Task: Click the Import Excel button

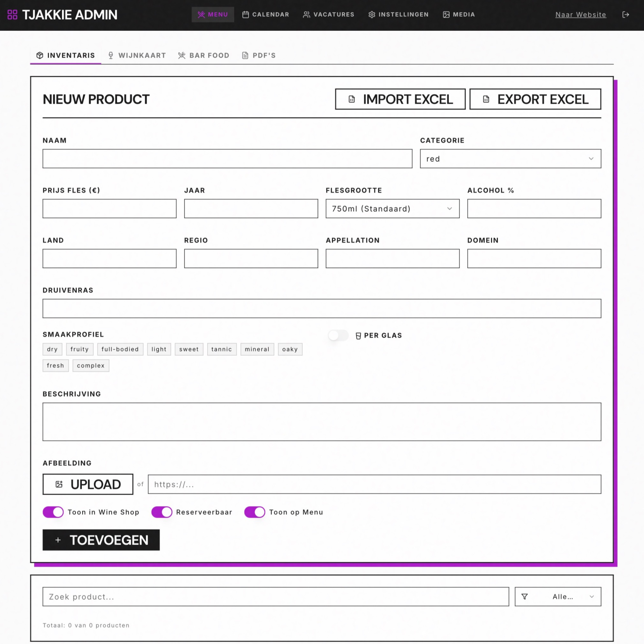Action: pos(400,99)
